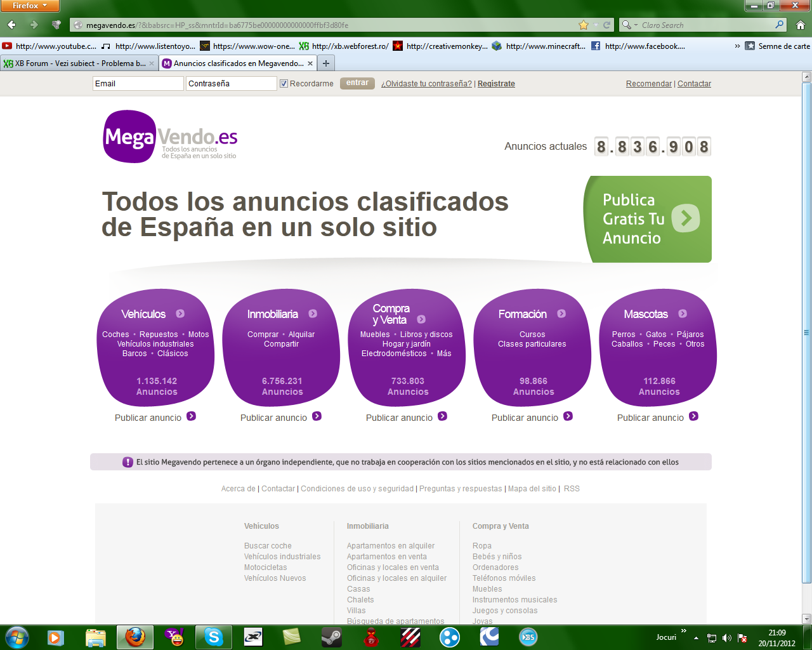Open the Gatos link under Mascotas
The width and height of the screenshot is (812, 650).
click(656, 335)
